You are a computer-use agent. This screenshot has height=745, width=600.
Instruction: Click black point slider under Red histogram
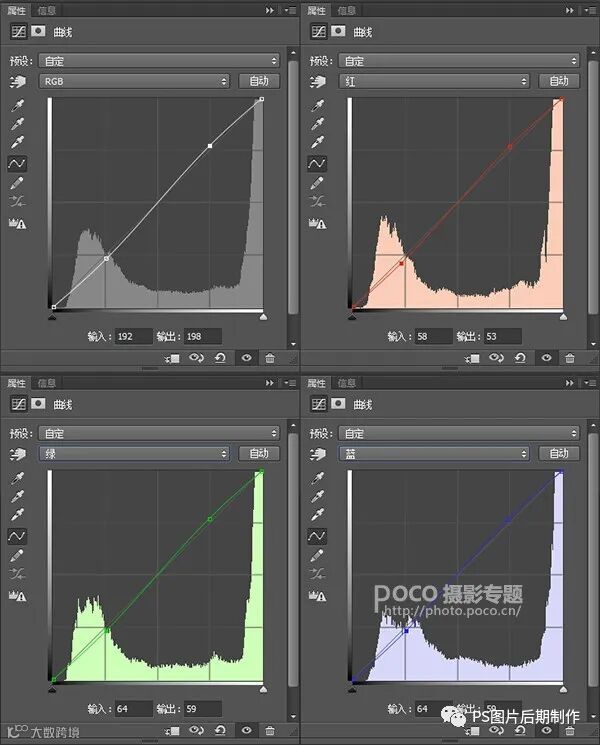[x=352, y=316]
